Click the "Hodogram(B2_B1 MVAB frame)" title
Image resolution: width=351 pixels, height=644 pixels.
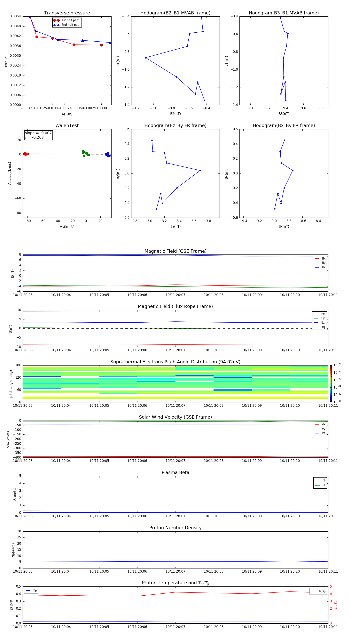(175, 13)
